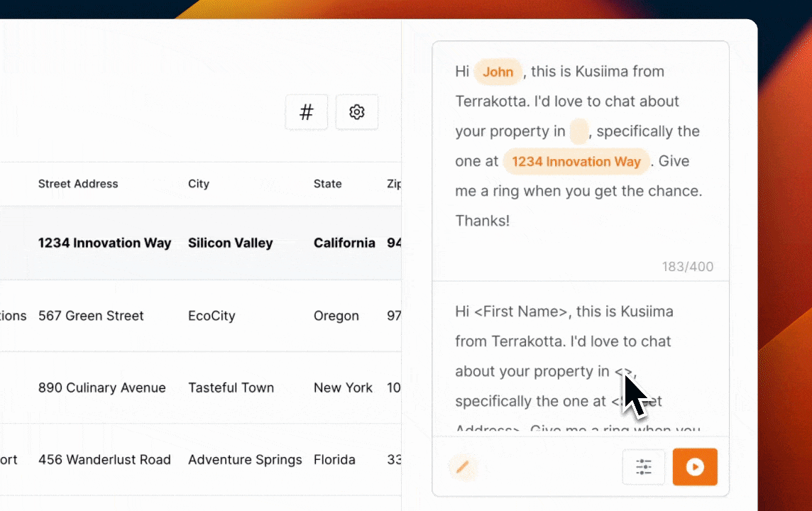Select the 567 Green Street row
The image size is (812, 511).
click(200, 316)
